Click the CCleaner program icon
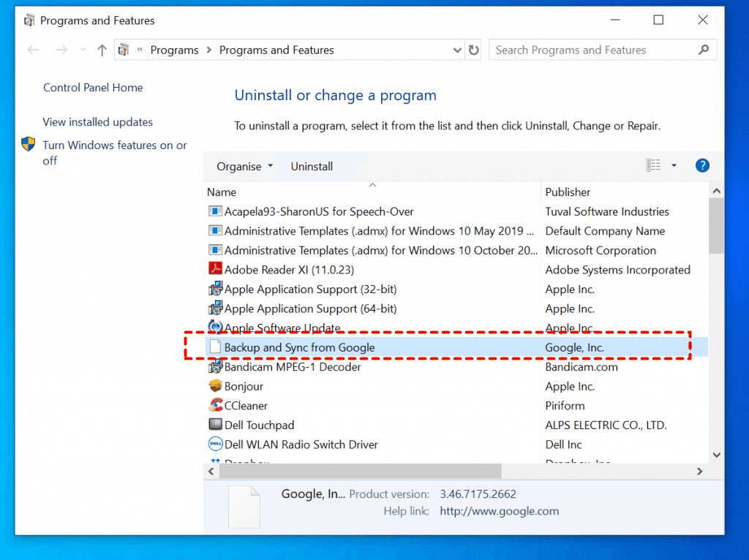 215,406
